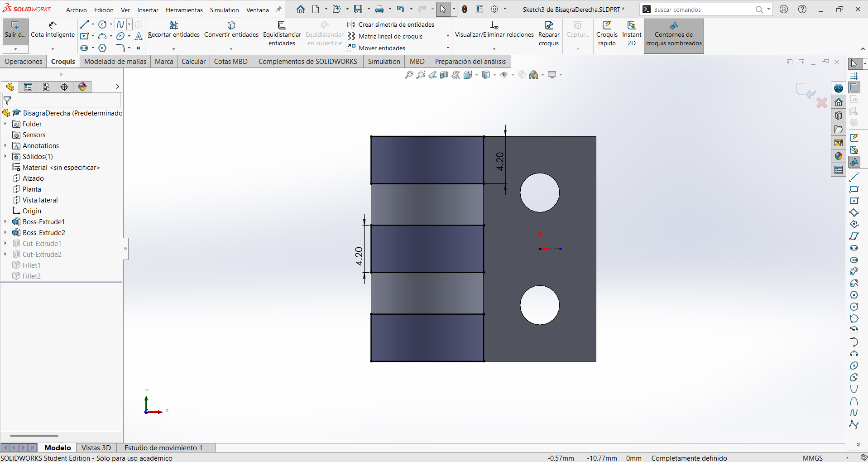Click Mover entidades

377,48
